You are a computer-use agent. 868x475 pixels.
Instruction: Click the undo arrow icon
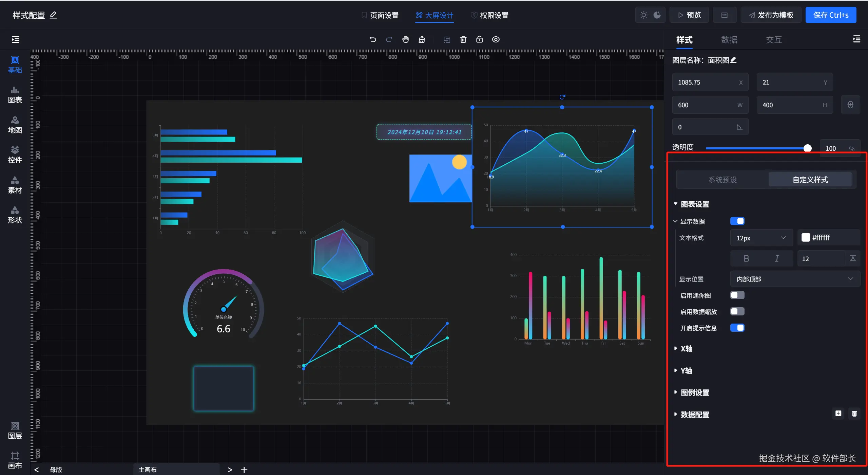tap(372, 39)
